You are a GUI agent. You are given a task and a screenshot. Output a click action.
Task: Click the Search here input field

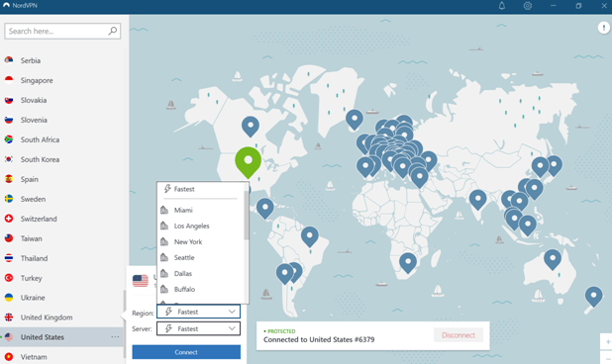pyautogui.click(x=62, y=31)
